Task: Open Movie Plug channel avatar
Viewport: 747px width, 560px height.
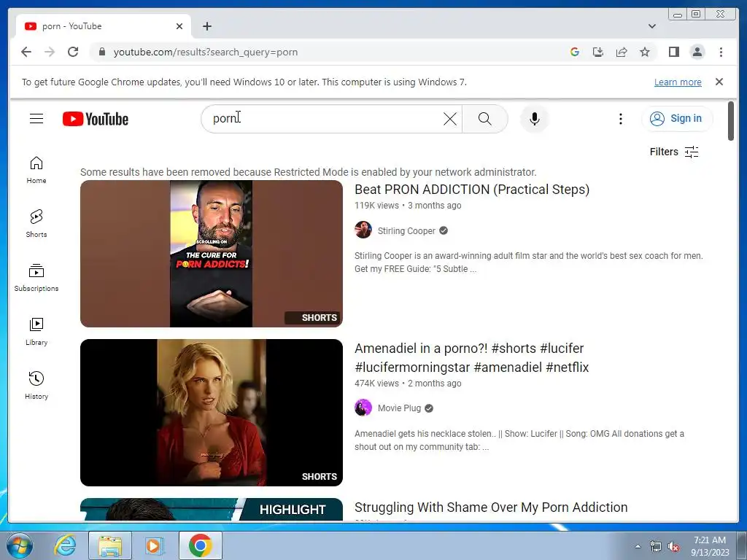Action: tap(363, 408)
